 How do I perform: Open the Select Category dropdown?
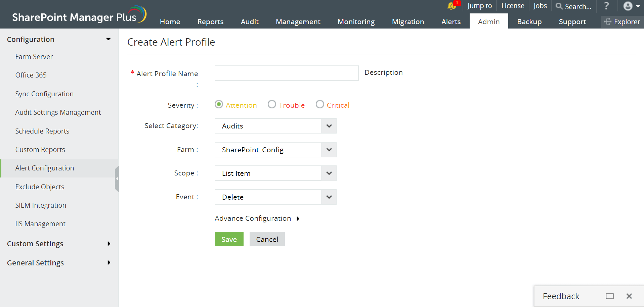tap(275, 126)
